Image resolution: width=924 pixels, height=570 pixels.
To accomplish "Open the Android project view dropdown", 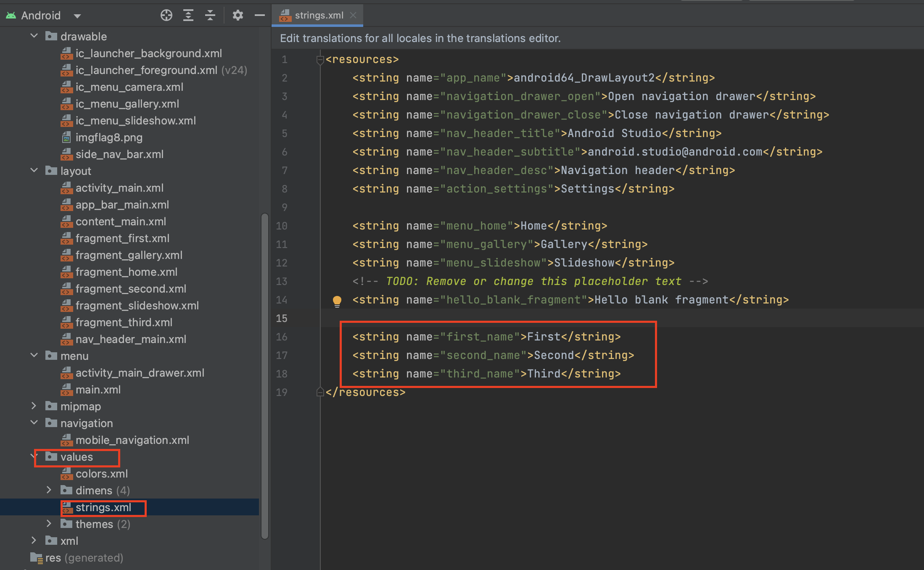I will point(77,16).
